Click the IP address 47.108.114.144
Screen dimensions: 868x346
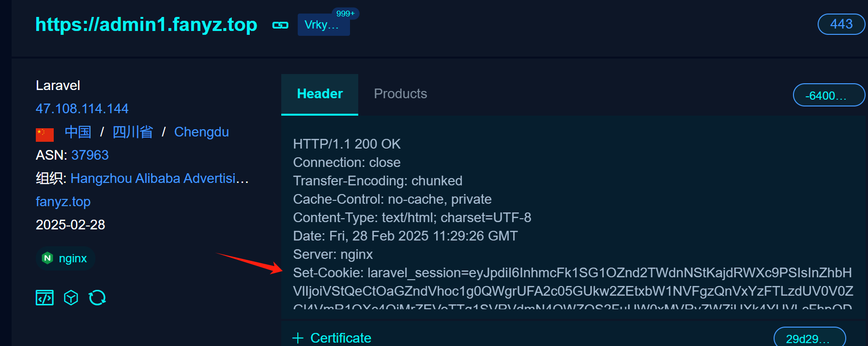pos(82,108)
